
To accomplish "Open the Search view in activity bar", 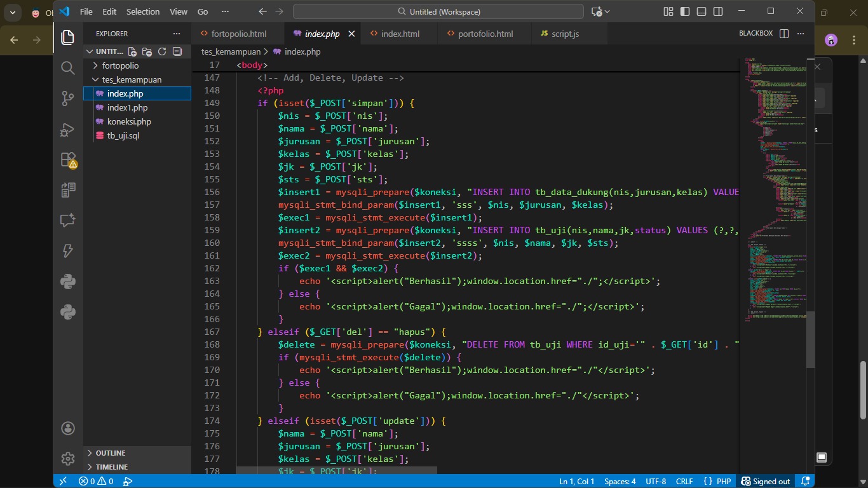I will coord(68,67).
